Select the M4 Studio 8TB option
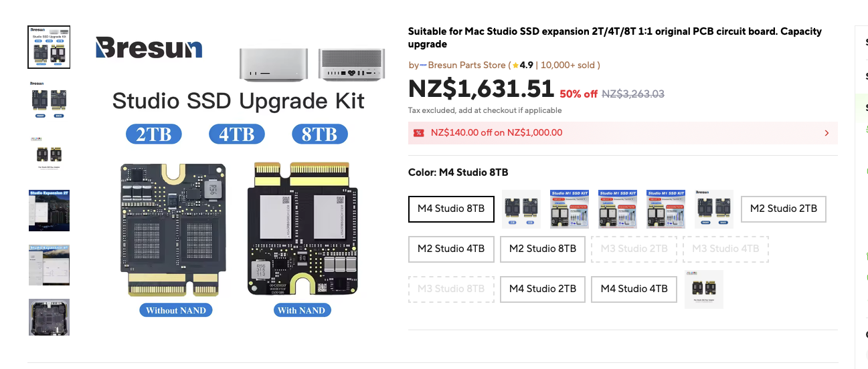868x369 pixels. tap(451, 209)
